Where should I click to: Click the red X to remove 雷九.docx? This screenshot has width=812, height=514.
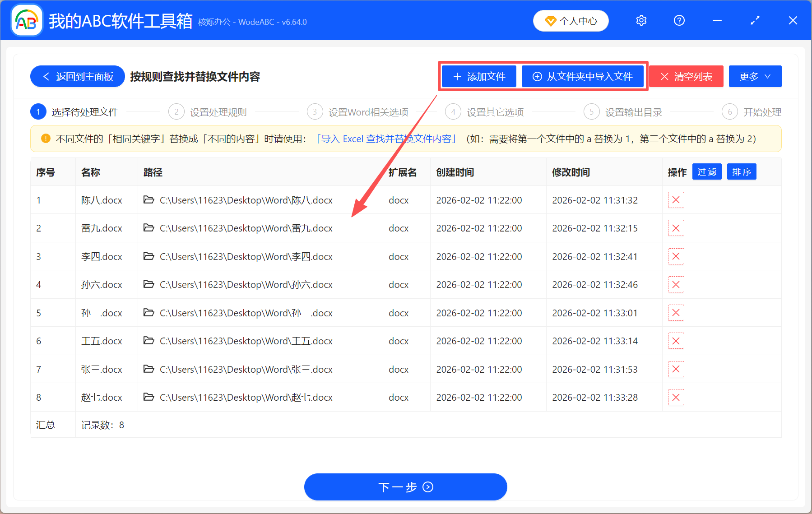click(x=676, y=228)
